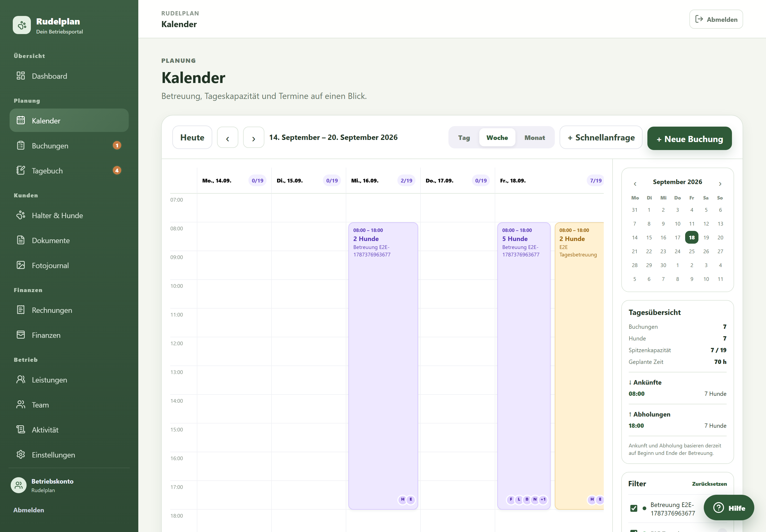Show next month in mini calendar
The image size is (766, 532).
(x=720, y=184)
